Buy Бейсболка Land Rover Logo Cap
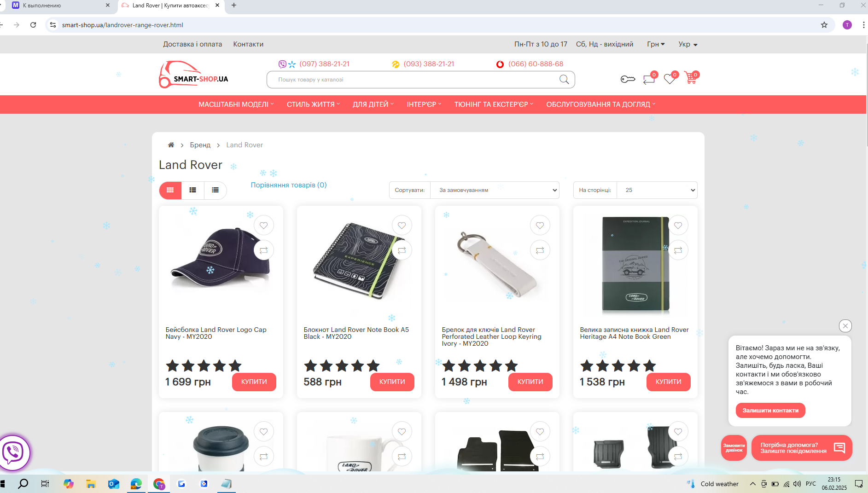This screenshot has width=868, height=493. point(254,382)
